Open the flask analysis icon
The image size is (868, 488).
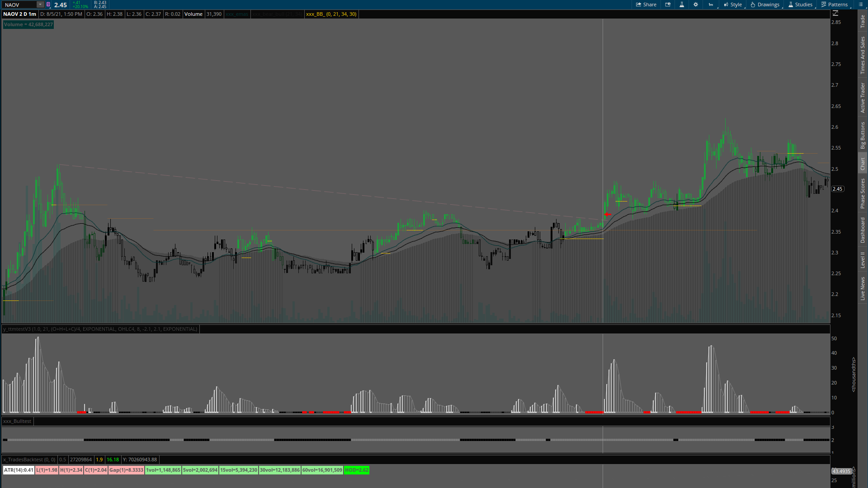(682, 5)
